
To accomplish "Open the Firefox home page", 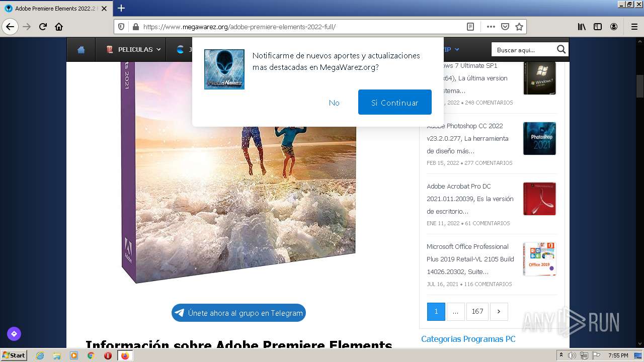I will pyautogui.click(x=59, y=27).
